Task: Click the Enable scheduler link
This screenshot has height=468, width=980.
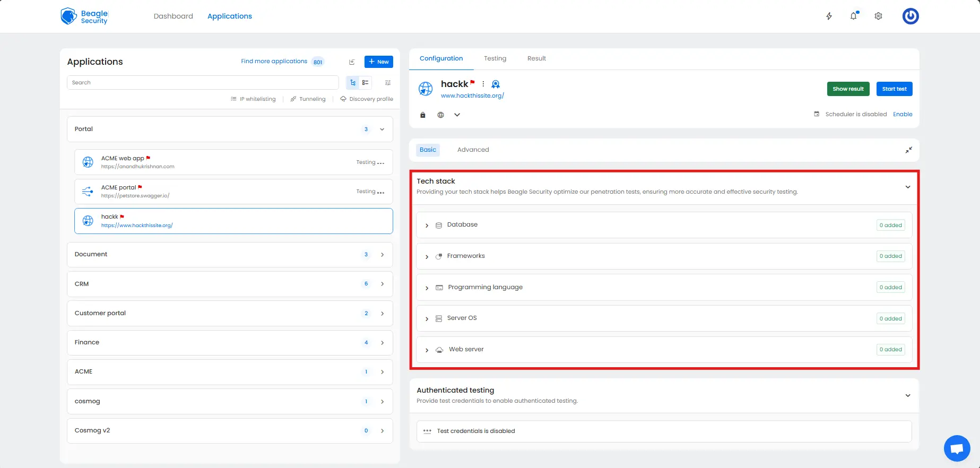Action: click(902, 115)
